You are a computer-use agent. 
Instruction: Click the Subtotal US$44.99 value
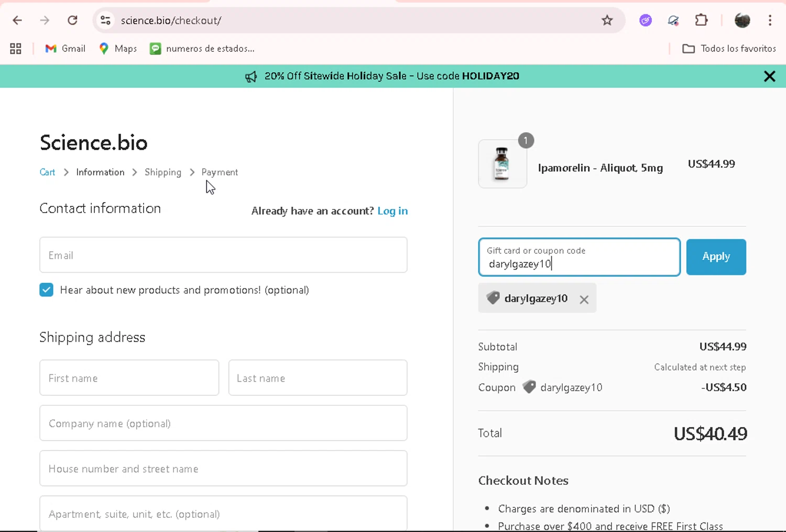coord(723,347)
